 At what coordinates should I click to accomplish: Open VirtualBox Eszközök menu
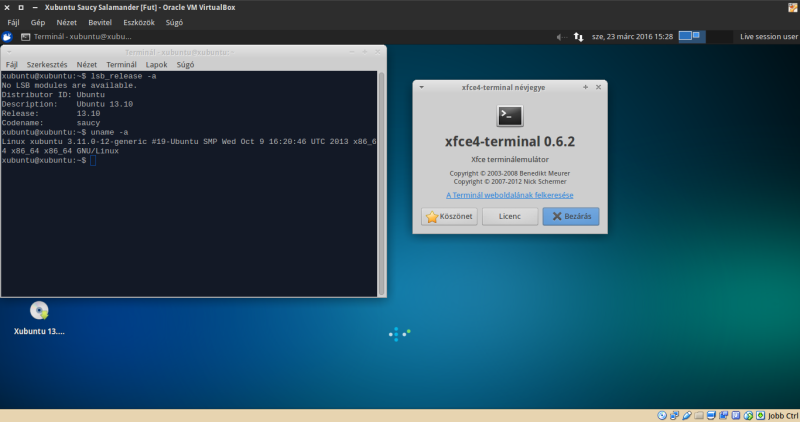click(x=139, y=22)
